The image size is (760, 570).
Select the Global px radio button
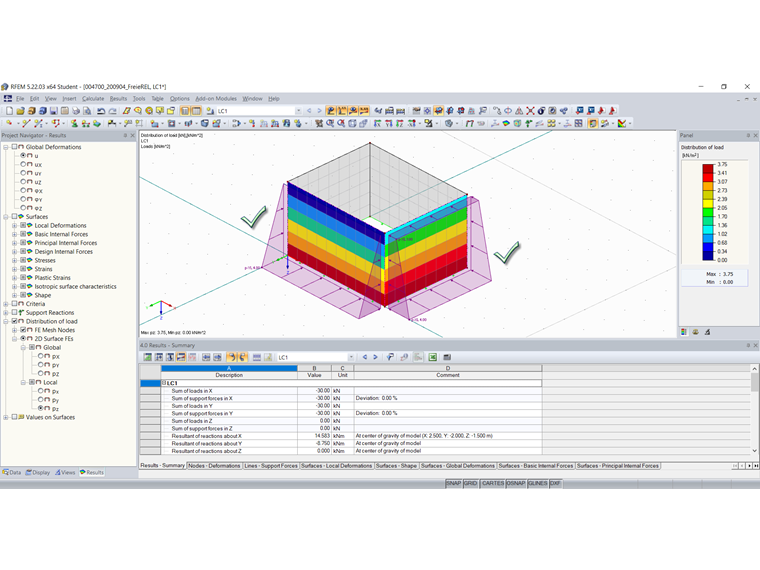pos(40,356)
